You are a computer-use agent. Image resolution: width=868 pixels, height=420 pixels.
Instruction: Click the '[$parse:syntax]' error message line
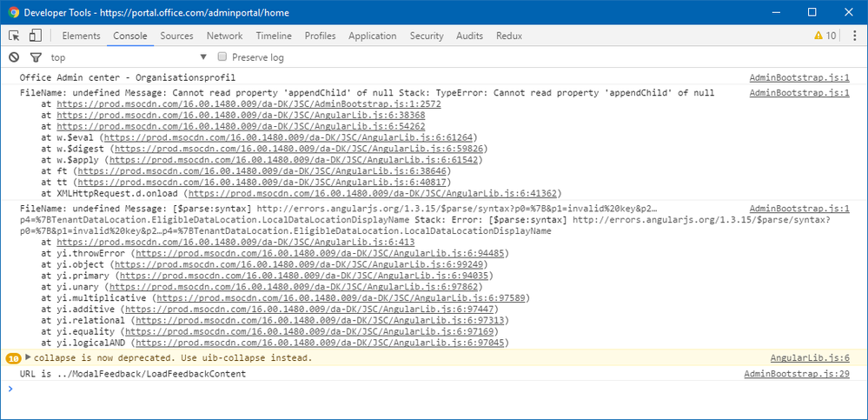click(x=339, y=209)
